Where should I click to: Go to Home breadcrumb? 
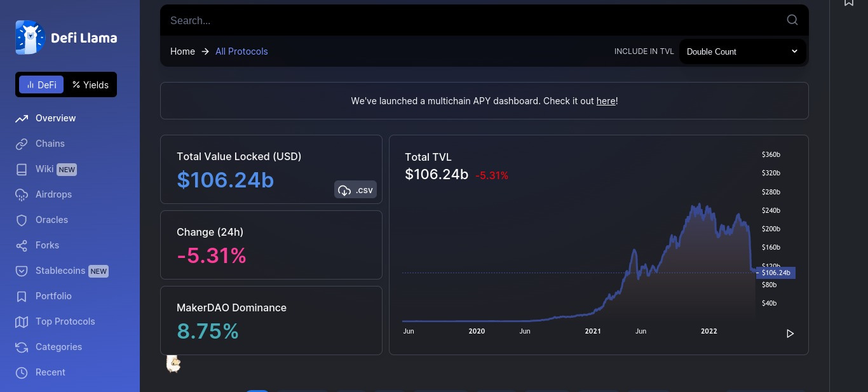tap(182, 51)
